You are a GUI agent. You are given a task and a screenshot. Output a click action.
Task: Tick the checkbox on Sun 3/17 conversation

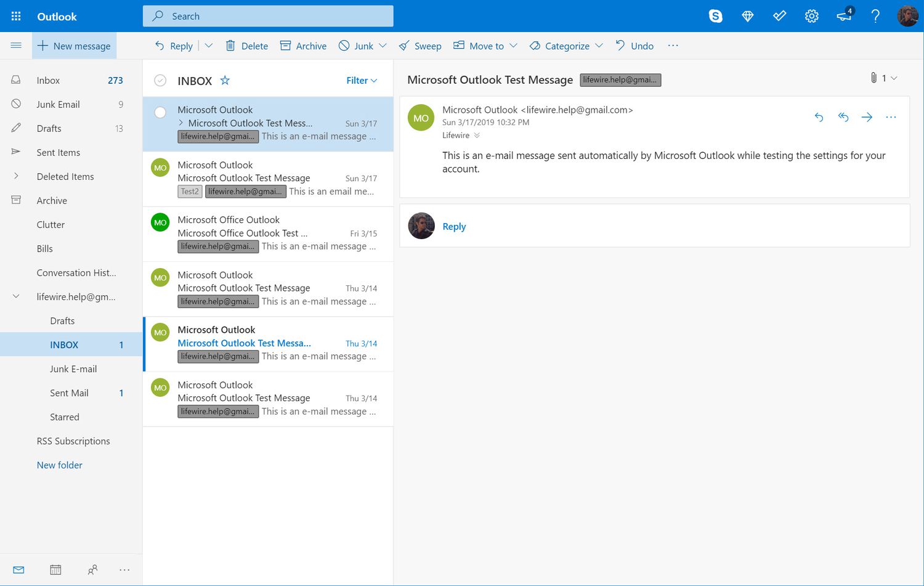pyautogui.click(x=160, y=112)
